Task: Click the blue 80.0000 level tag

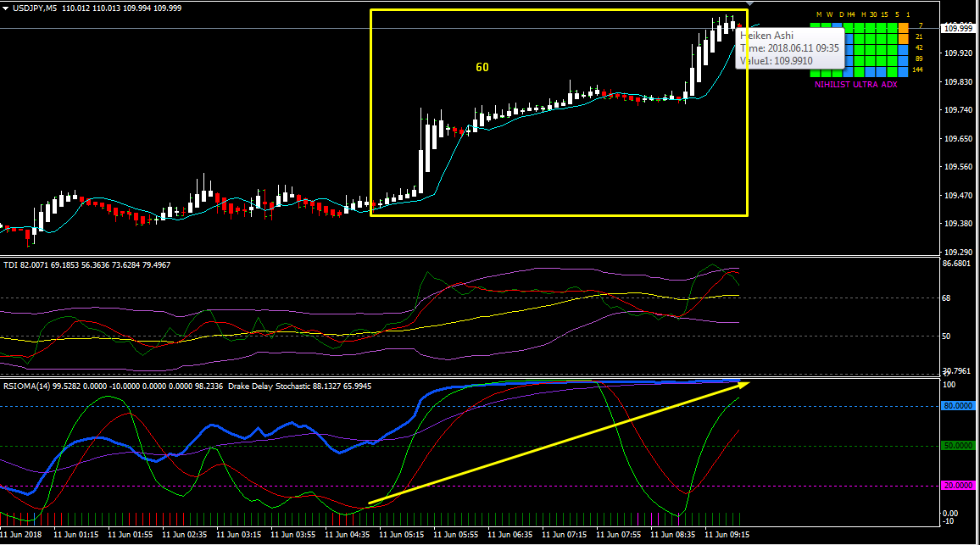Action: click(x=958, y=406)
